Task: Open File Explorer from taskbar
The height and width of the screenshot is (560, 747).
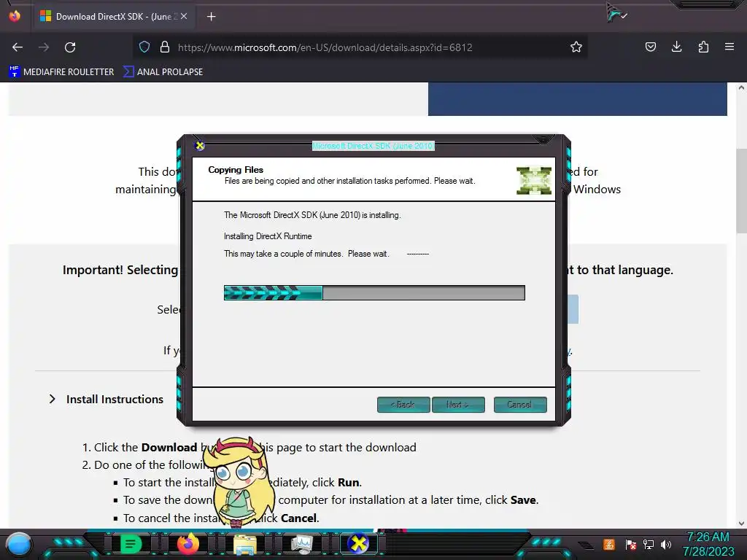Action: pos(245,545)
